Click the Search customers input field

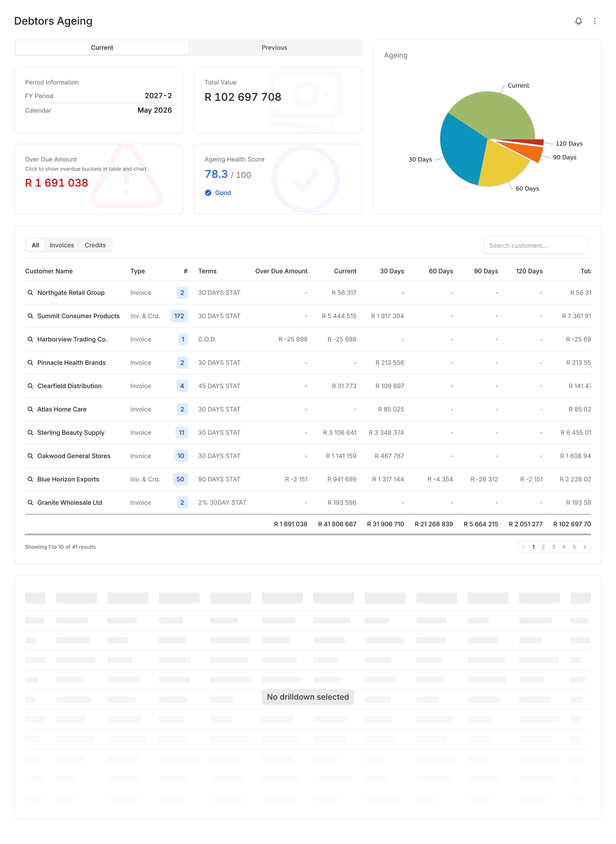(x=535, y=245)
